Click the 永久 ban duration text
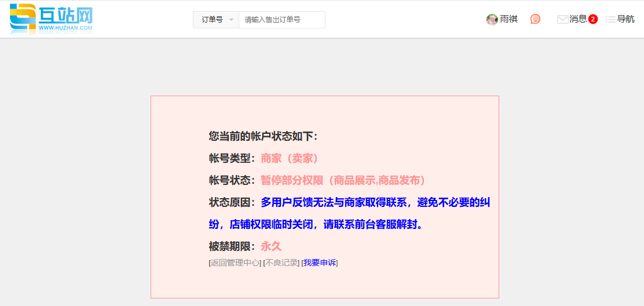This screenshot has height=306, width=644. click(271, 246)
